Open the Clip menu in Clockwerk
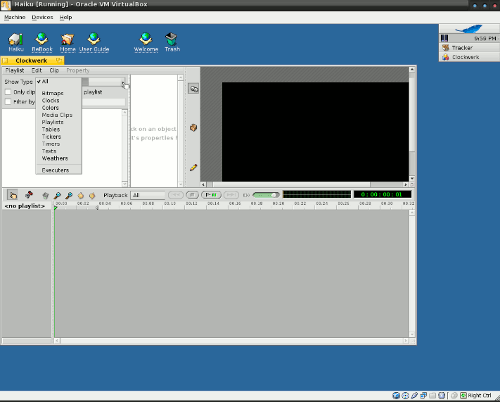 [54, 70]
